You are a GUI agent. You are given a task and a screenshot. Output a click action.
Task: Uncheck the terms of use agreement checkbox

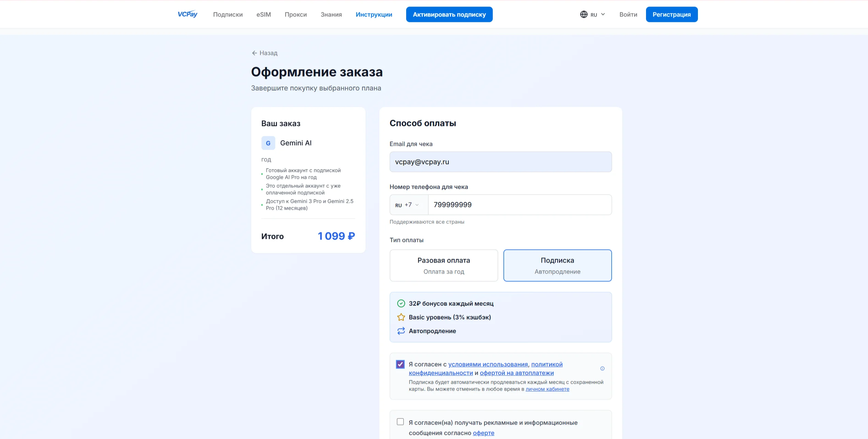(x=400, y=364)
